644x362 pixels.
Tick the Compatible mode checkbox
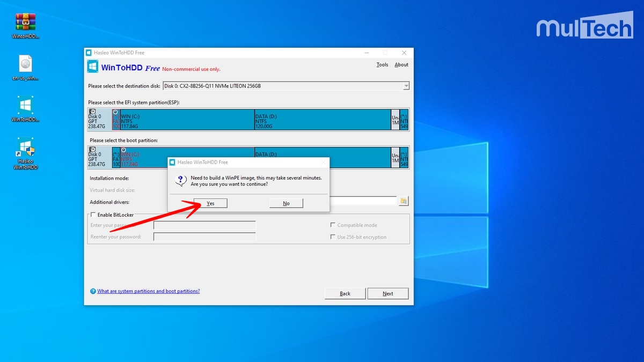tap(333, 225)
